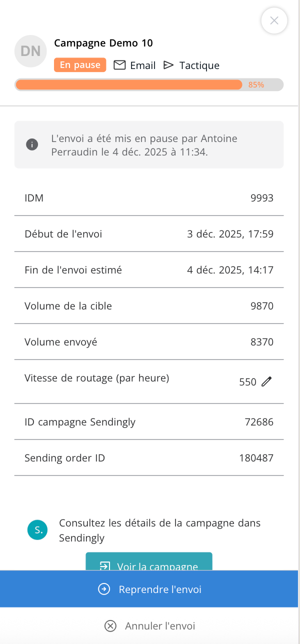
Task: Edit routing speed with pencil icon
Action: click(x=267, y=381)
